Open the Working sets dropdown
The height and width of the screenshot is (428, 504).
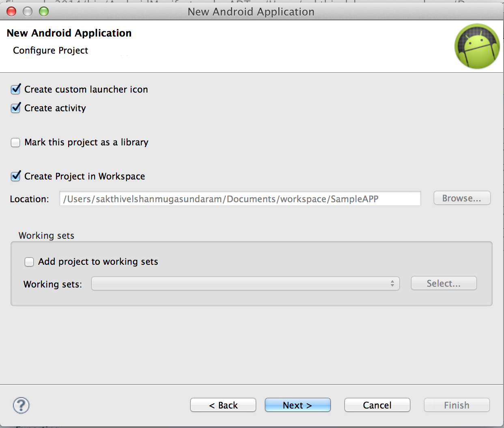pyautogui.click(x=246, y=283)
